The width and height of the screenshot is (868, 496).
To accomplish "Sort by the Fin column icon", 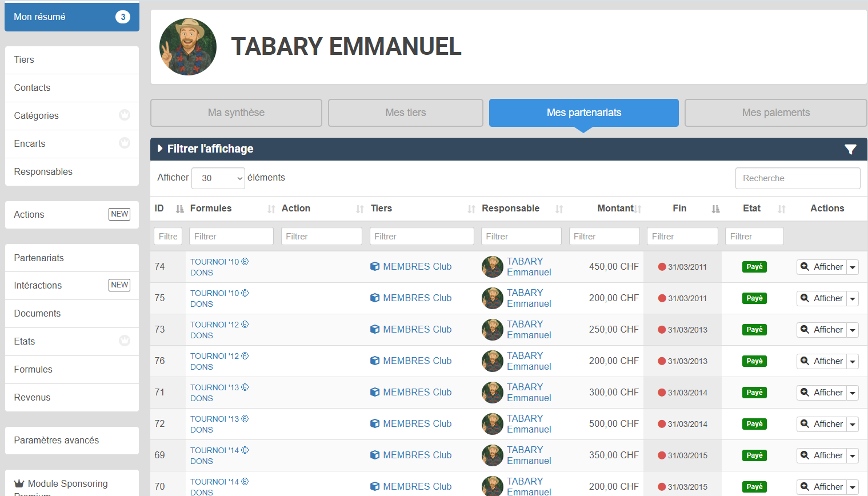I will [x=715, y=209].
